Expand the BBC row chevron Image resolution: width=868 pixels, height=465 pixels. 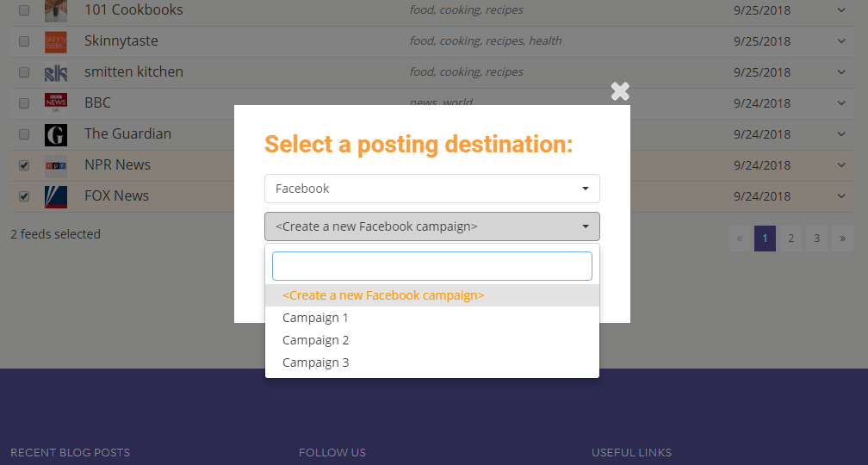pos(841,103)
